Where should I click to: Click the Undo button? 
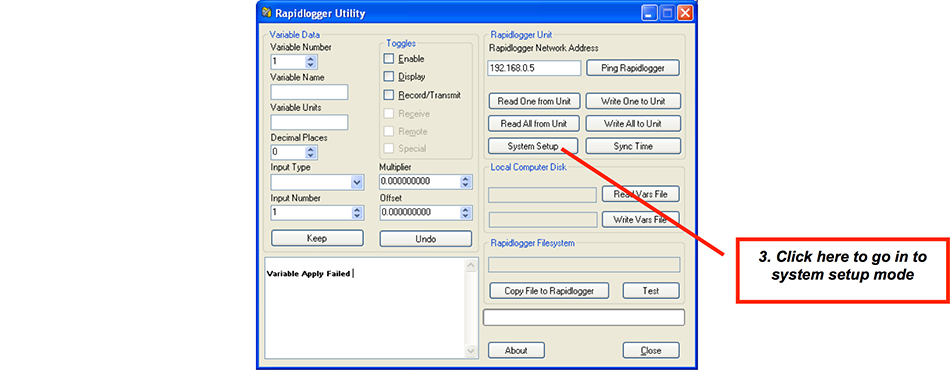(425, 239)
